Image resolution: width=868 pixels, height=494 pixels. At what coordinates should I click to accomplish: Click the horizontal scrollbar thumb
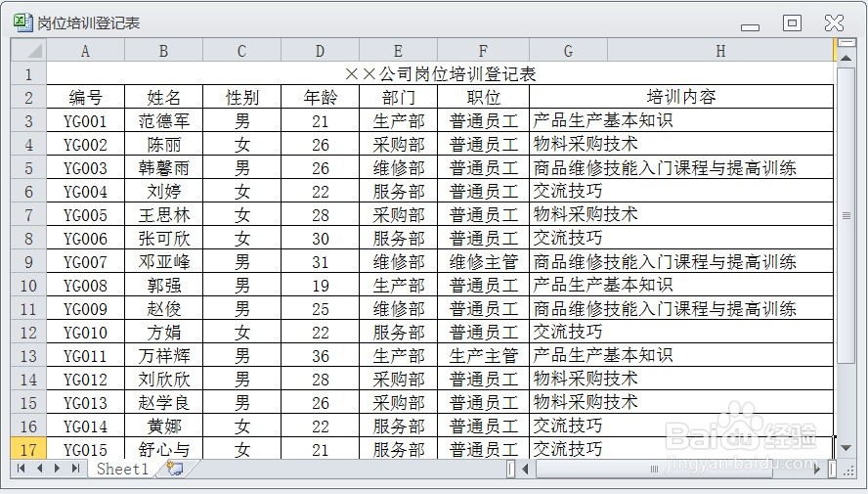(654, 470)
